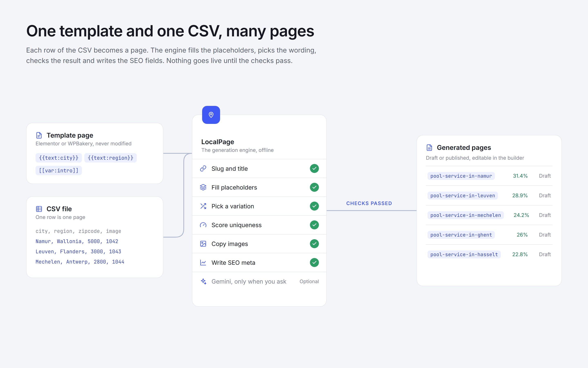Click the 31.4% uniqueness score
The image size is (588, 368).
520,176
